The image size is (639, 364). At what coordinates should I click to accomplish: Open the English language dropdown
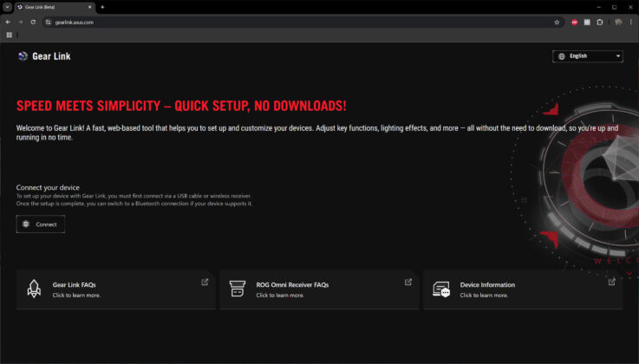click(588, 56)
